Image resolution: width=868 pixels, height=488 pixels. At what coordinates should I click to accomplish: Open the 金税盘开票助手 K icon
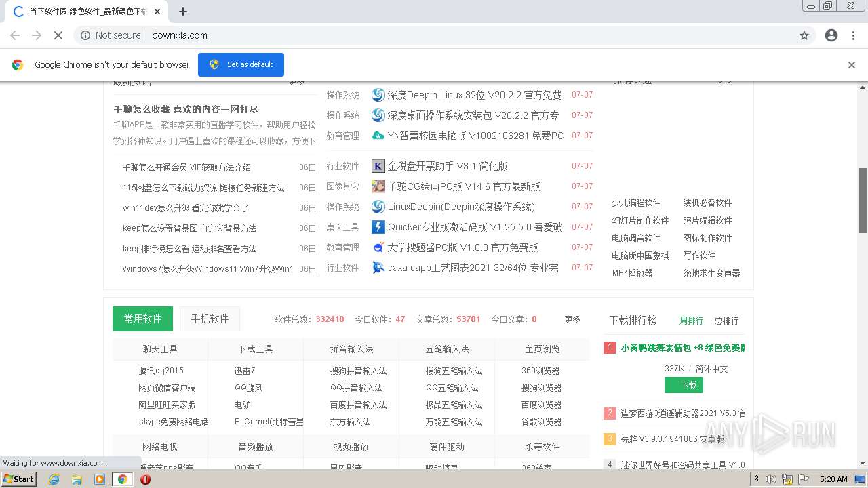(x=378, y=166)
